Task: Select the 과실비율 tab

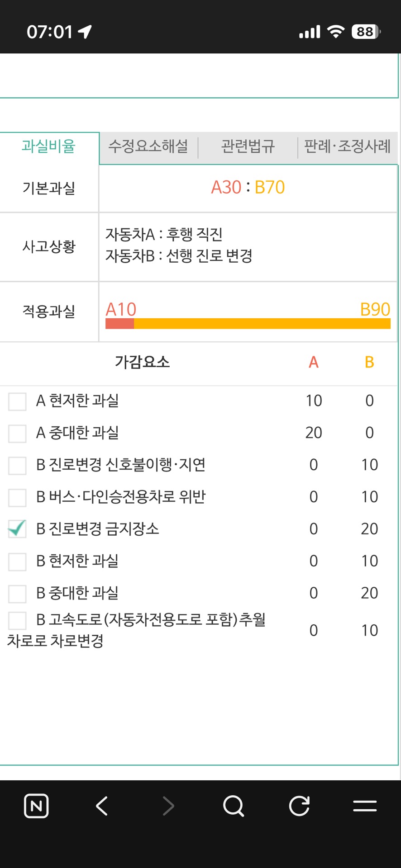Action: (x=49, y=146)
